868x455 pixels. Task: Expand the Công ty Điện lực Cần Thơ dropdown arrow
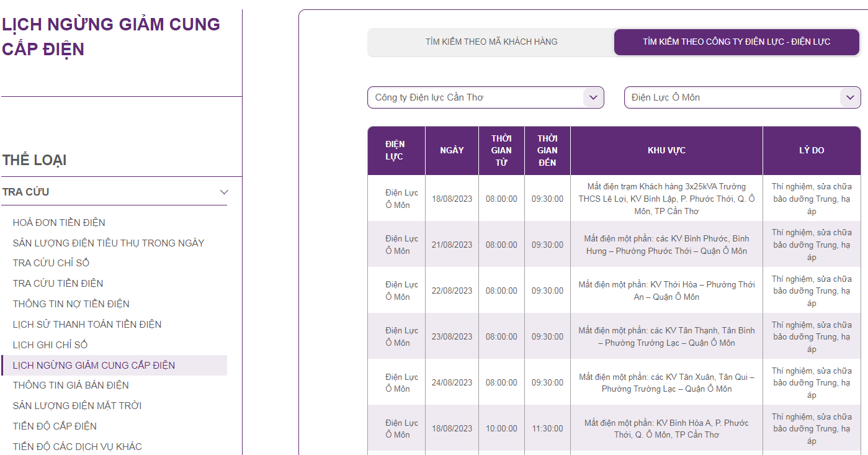593,97
